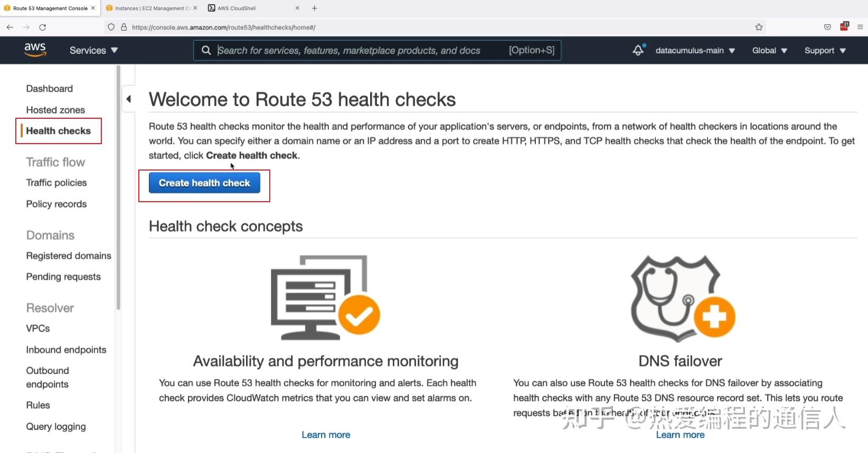Viewport: 868px width, 453px height.
Task: Click the Create health check button
Action: [x=204, y=183]
